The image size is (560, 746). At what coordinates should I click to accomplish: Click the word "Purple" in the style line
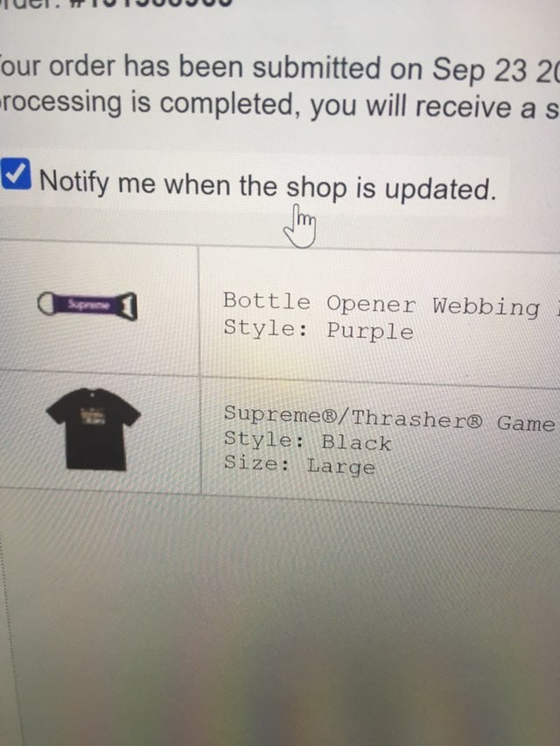click(x=370, y=331)
